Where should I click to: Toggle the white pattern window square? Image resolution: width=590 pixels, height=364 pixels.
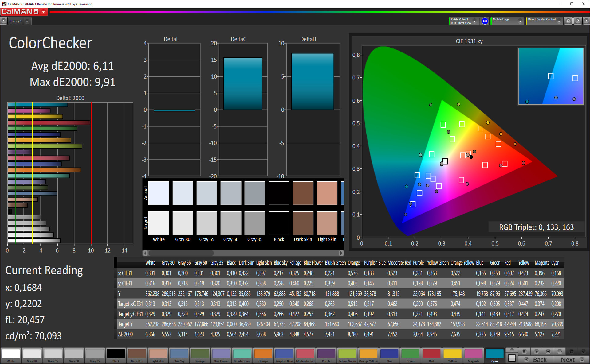coord(512,358)
